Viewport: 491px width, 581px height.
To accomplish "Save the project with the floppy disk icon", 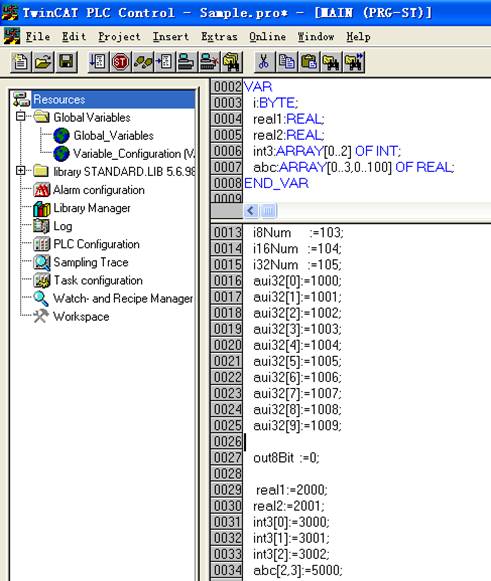I will 67,62.
